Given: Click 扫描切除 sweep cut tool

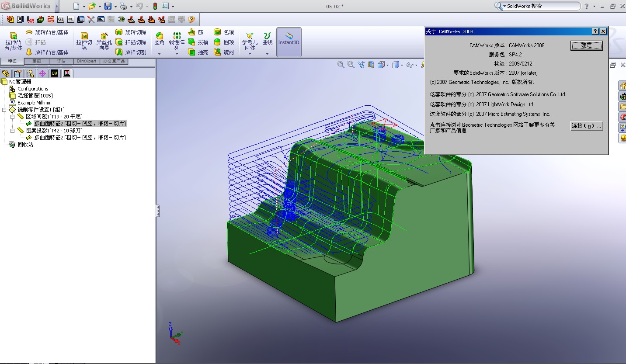Looking at the screenshot, I should coord(131,42).
